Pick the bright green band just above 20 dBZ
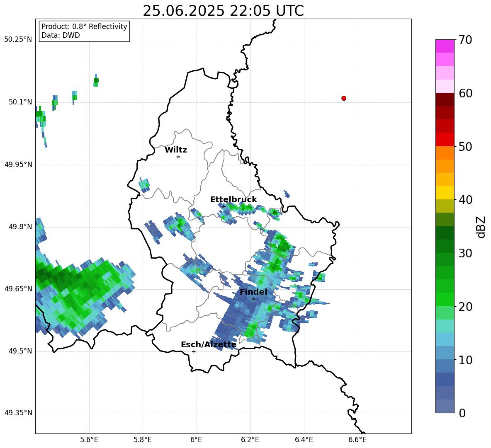This screenshot has width=491, height=448. 445,300
